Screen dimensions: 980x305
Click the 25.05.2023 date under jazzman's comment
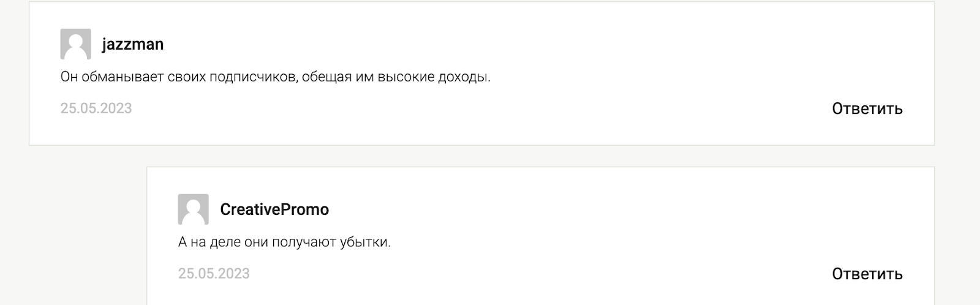96,108
